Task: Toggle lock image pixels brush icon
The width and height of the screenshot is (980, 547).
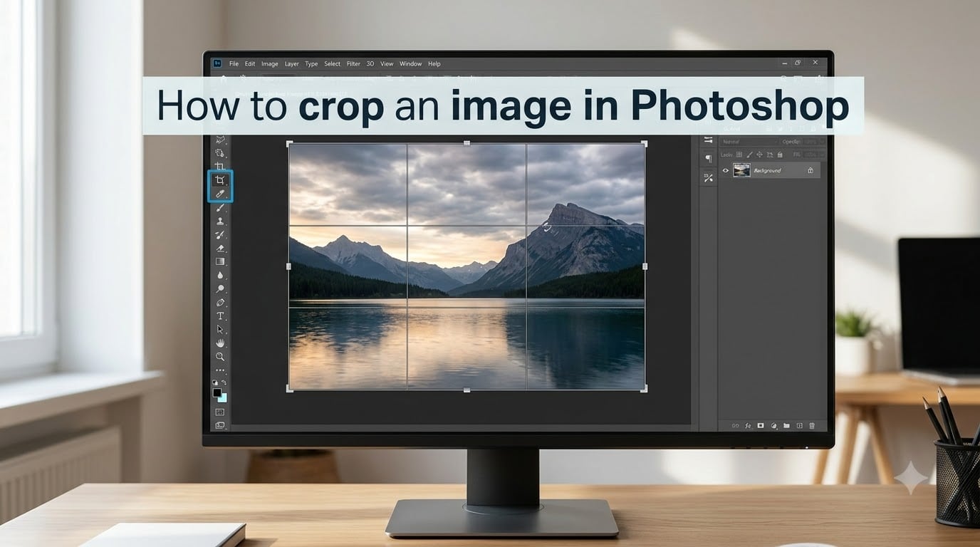Action: [749, 155]
